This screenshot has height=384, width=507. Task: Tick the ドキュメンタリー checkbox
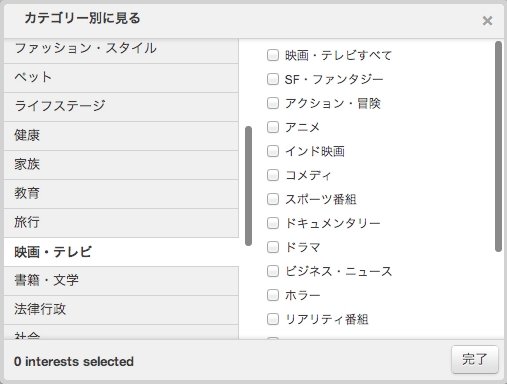point(273,223)
